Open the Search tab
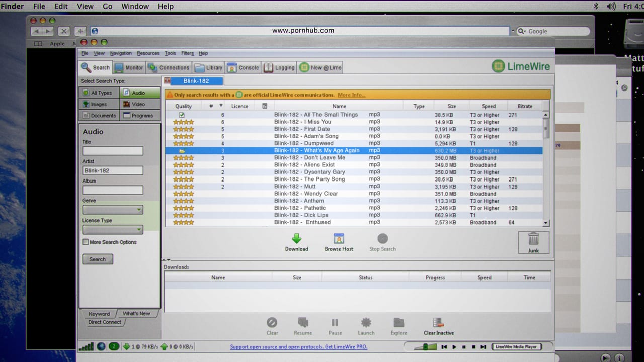 tap(95, 67)
